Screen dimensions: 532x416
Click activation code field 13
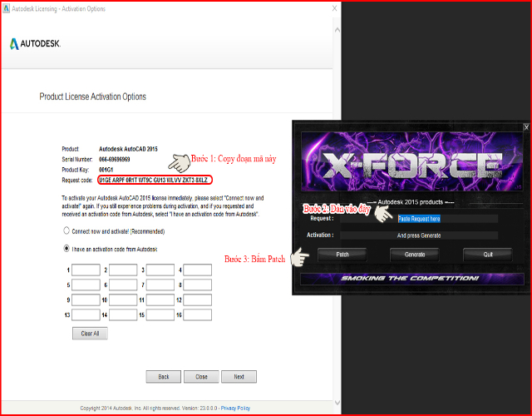point(86,314)
